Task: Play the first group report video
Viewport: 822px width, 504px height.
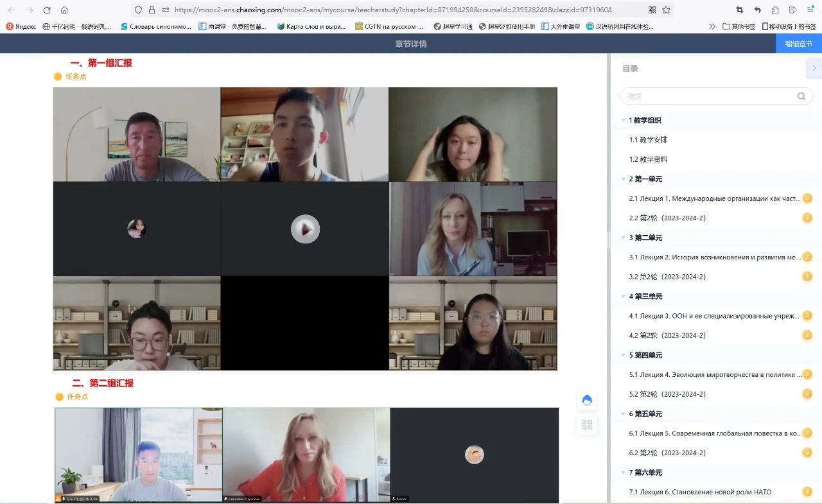Action: pyautogui.click(x=305, y=229)
